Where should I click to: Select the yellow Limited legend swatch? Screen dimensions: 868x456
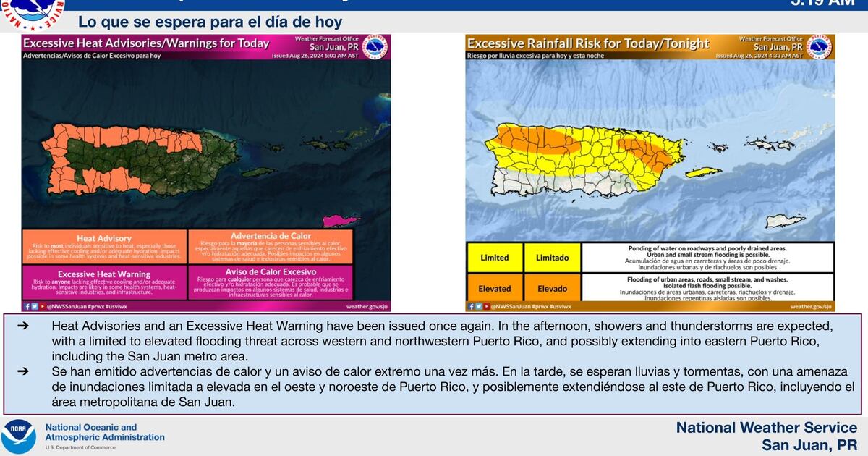click(x=495, y=258)
